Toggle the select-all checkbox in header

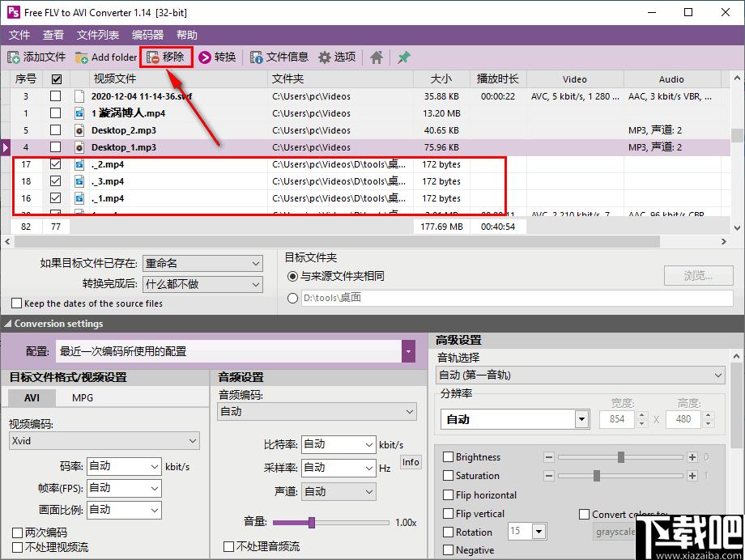(57, 78)
